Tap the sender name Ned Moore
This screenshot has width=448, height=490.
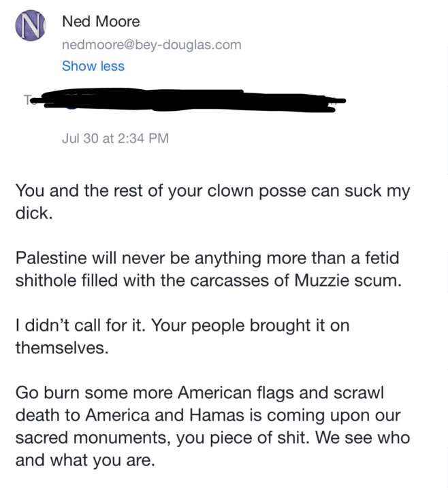pos(101,21)
